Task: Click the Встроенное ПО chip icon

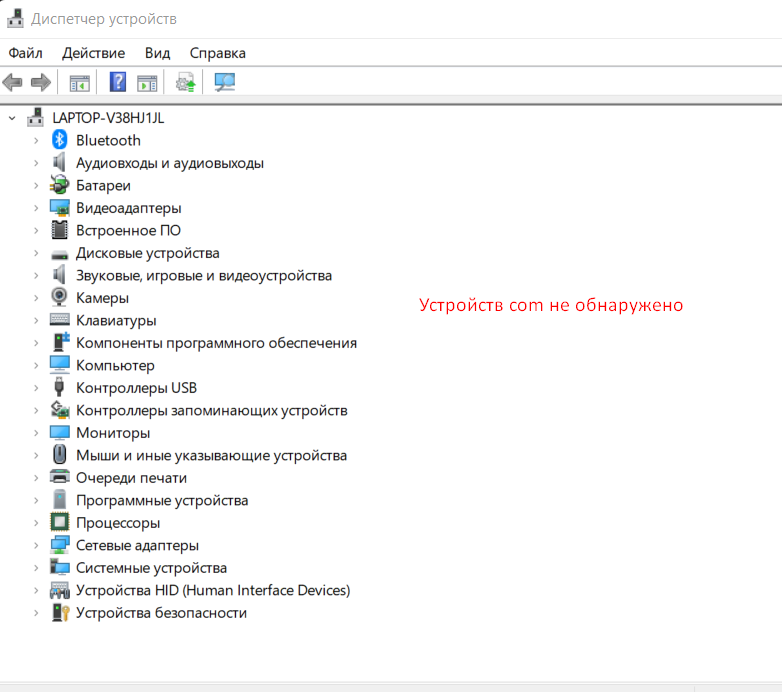Action: (x=59, y=230)
